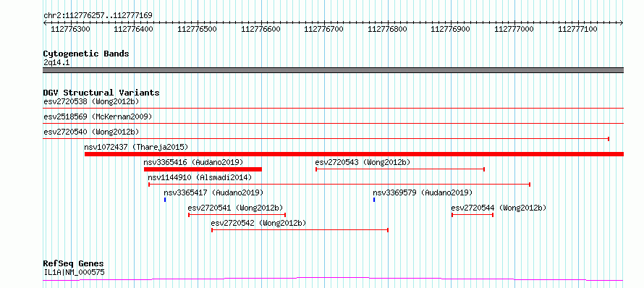Click the magenta IL1A gene line
The width and height of the screenshot is (644, 288).
coord(333,279)
